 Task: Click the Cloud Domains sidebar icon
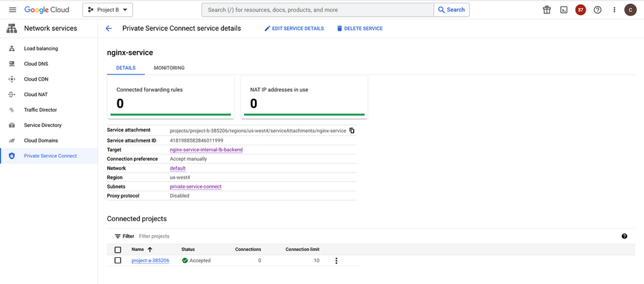point(11,140)
